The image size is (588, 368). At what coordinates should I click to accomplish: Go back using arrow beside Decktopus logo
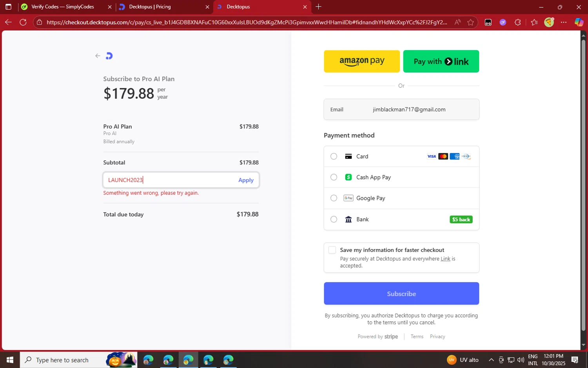pos(98,56)
